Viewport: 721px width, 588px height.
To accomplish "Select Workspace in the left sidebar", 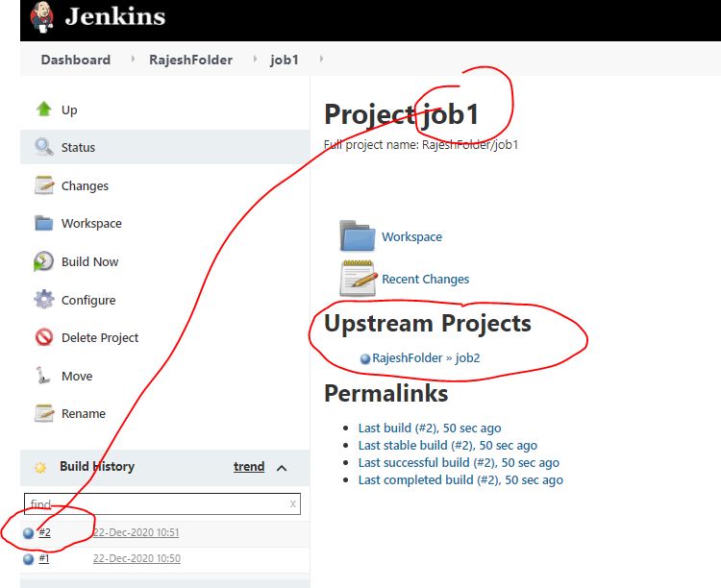I will 91,223.
